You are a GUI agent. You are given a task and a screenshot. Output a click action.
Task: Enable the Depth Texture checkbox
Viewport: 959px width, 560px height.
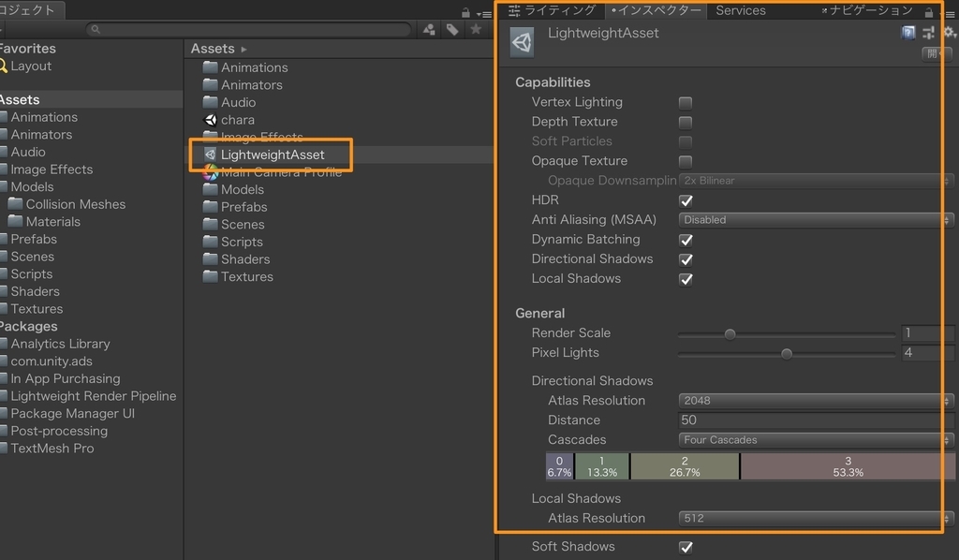coord(686,123)
